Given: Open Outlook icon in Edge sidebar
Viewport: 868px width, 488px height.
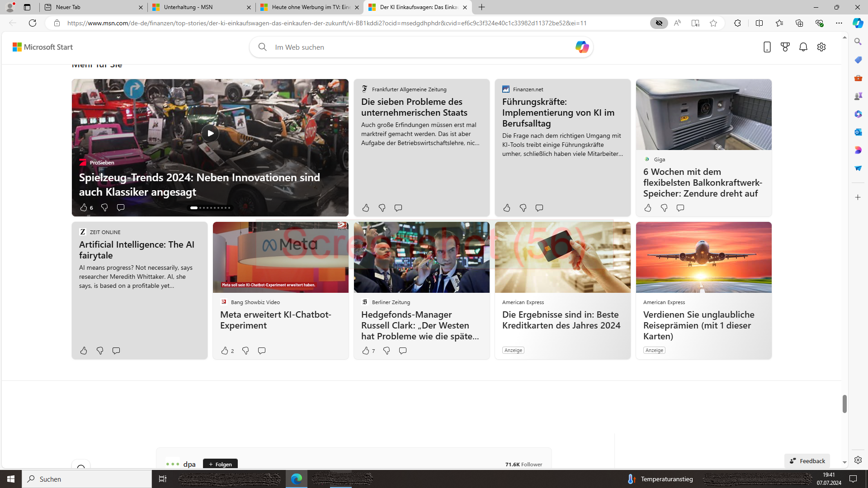Looking at the screenshot, I should pos(858,132).
